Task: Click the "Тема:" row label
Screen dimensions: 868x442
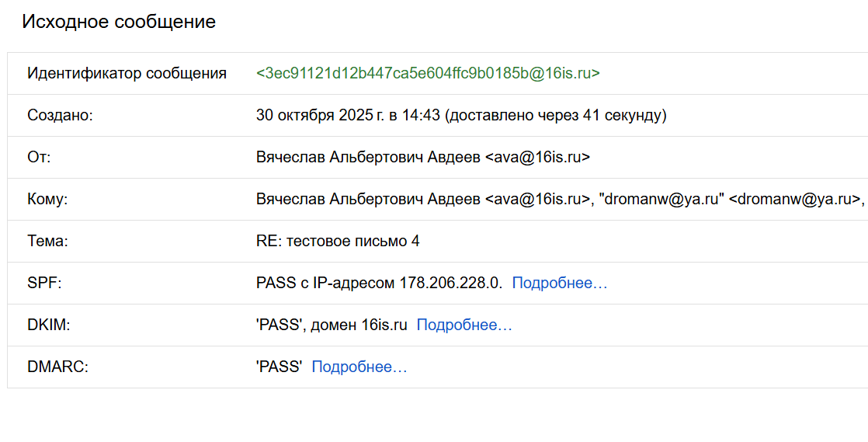Action: click(47, 241)
